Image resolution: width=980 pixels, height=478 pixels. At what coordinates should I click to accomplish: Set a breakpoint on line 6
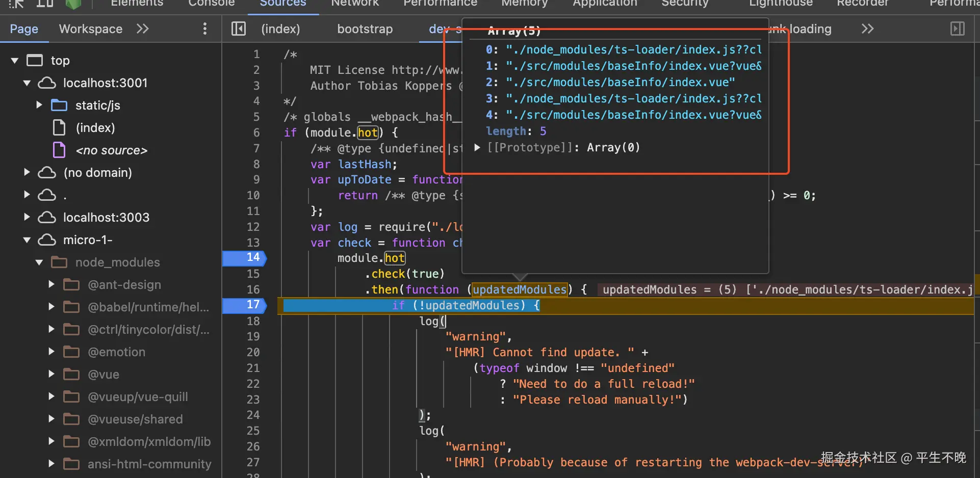coord(256,132)
